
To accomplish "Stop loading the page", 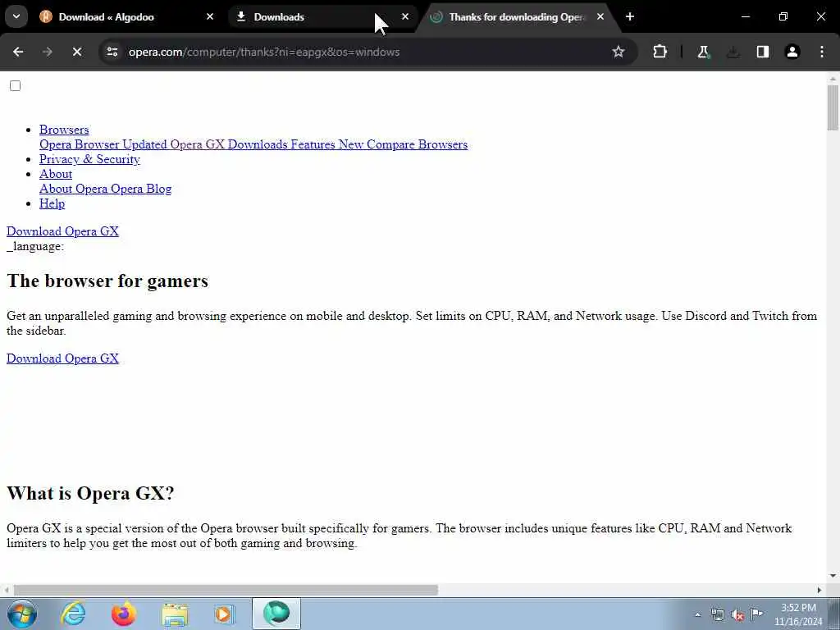I will click(x=77, y=52).
